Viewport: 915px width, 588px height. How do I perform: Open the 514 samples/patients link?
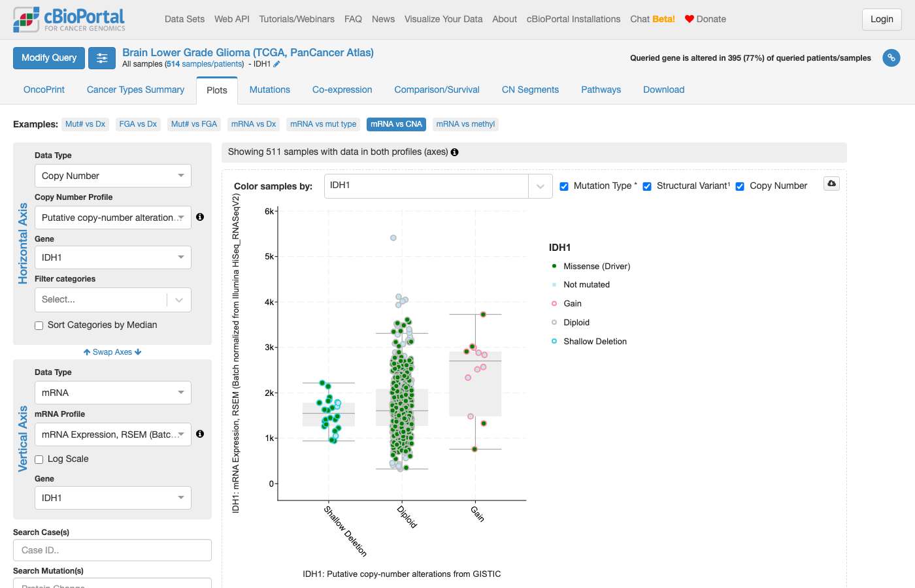(205, 64)
